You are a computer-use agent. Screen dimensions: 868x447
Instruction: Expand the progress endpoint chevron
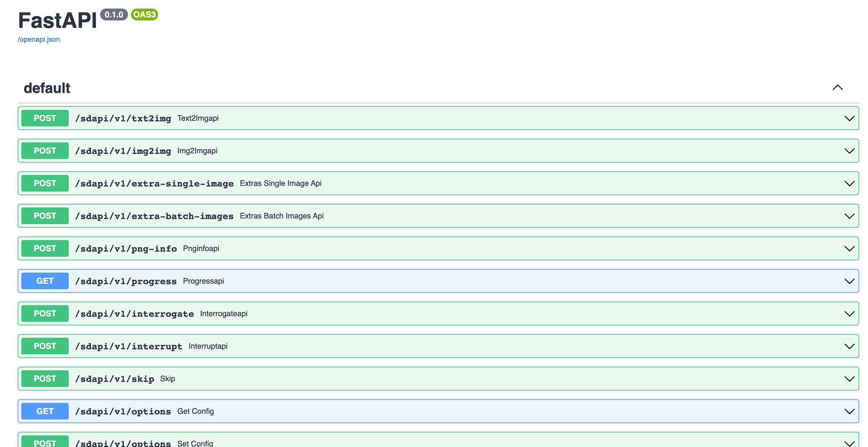(849, 281)
